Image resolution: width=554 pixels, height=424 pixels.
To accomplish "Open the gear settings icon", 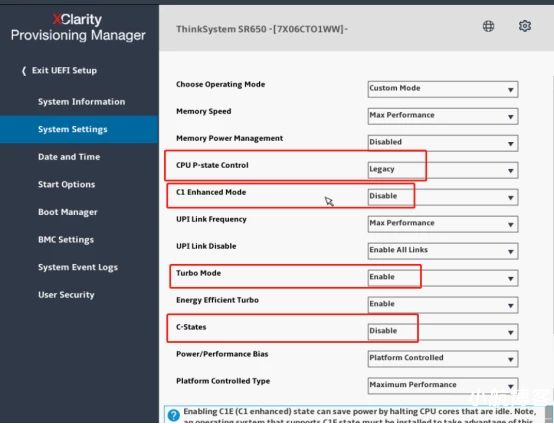I will (525, 26).
